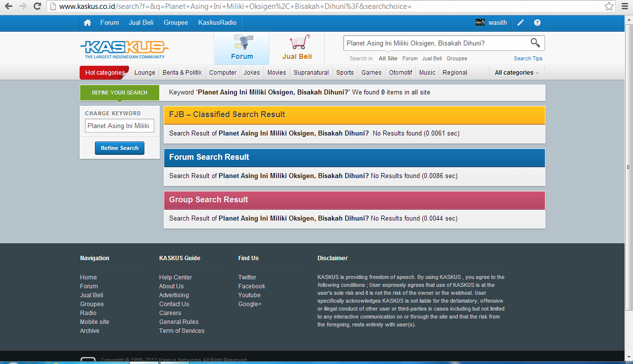Open the Music category
This screenshot has height=364, width=633.
[427, 73]
